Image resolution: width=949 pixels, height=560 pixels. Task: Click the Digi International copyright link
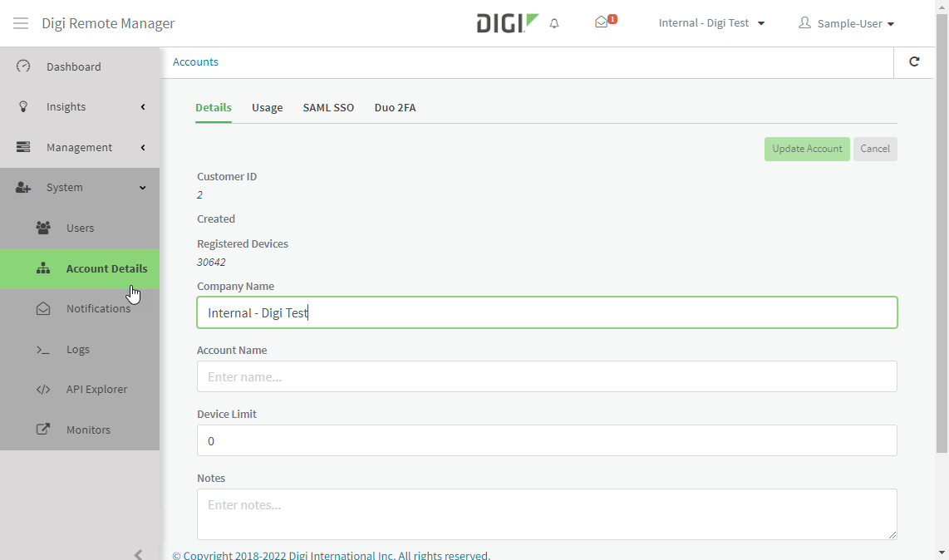tap(331, 554)
